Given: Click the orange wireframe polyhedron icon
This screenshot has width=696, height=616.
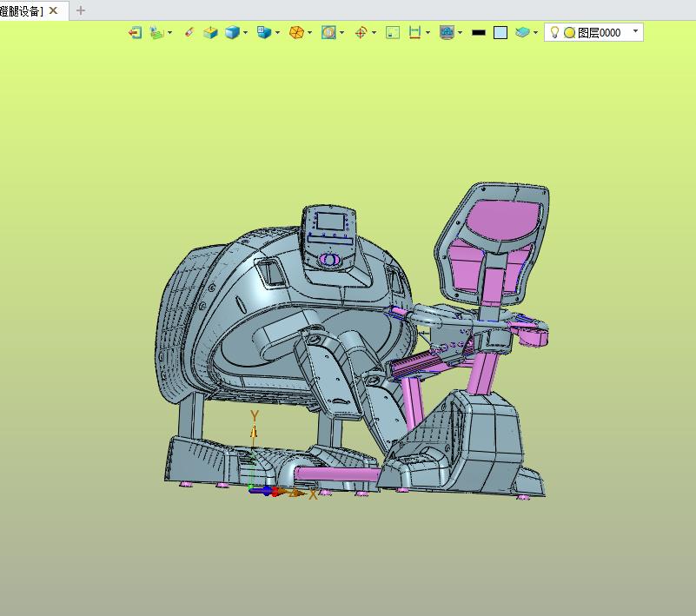Looking at the screenshot, I should click(x=296, y=32).
